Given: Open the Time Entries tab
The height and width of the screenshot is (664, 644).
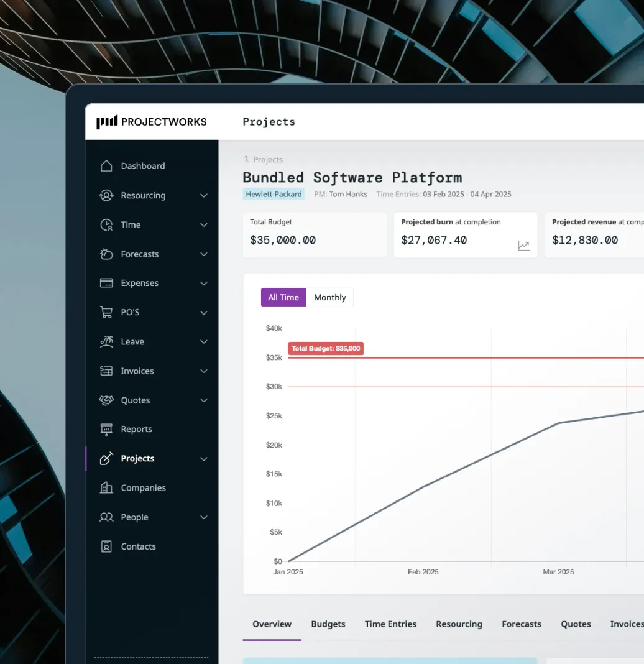Looking at the screenshot, I should 390,624.
